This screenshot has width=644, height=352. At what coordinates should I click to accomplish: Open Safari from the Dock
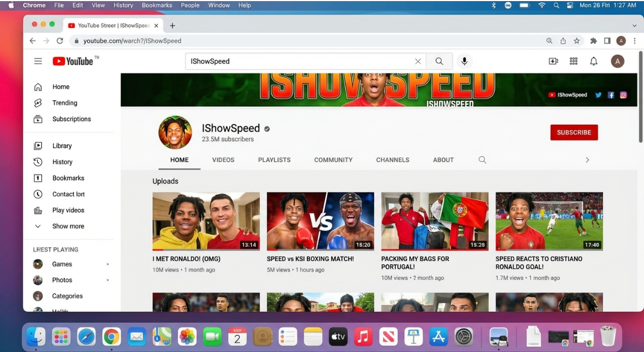pyautogui.click(x=86, y=337)
